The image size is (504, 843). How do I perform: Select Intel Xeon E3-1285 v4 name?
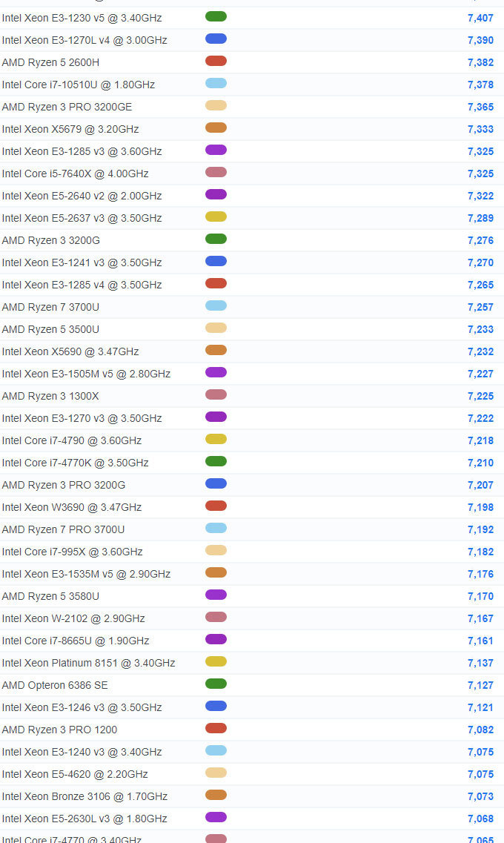click(82, 285)
